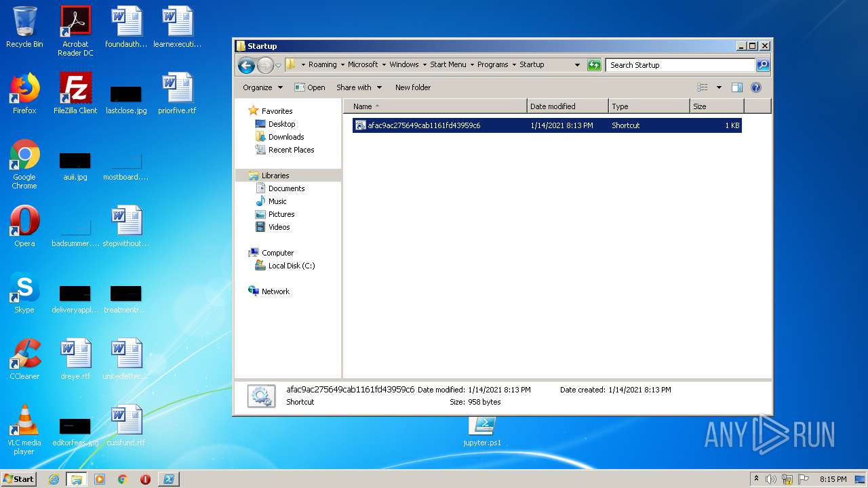This screenshot has width=868, height=488.
Task: Open the Organize menu
Action: (262, 87)
